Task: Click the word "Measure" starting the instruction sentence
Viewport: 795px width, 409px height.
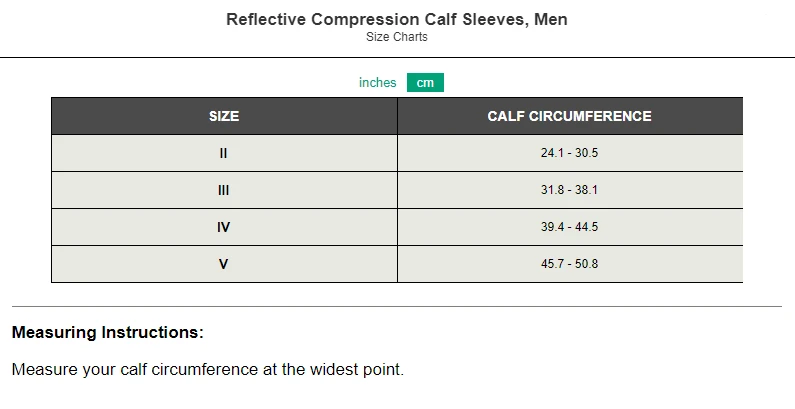Action: click(x=44, y=369)
